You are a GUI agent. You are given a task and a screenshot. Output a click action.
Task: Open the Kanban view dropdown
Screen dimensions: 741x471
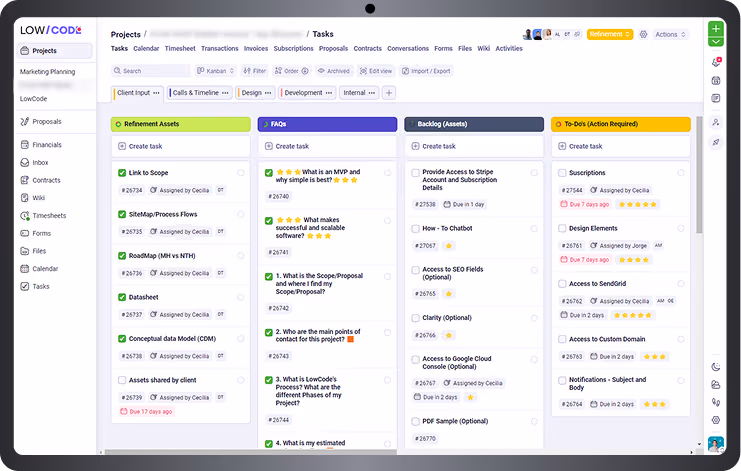tap(215, 71)
